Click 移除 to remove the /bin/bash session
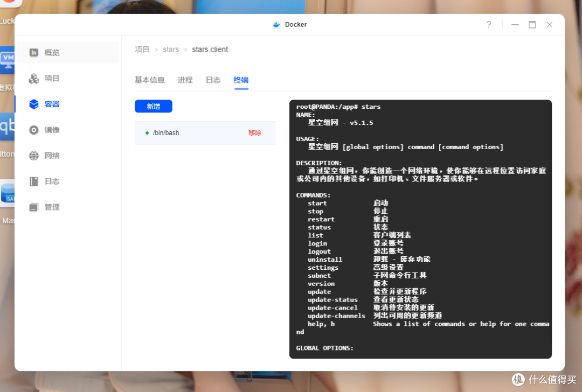 (x=255, y=133)
